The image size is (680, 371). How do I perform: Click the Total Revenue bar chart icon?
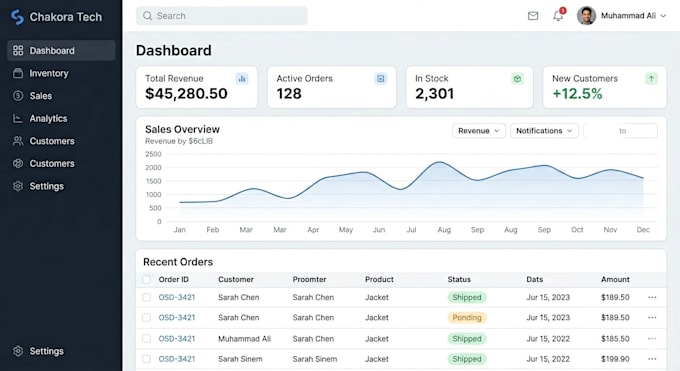click(242, 79)
